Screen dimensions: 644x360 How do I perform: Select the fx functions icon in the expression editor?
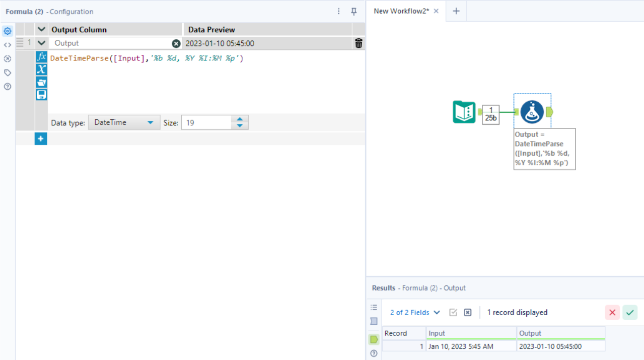[41, 57]
